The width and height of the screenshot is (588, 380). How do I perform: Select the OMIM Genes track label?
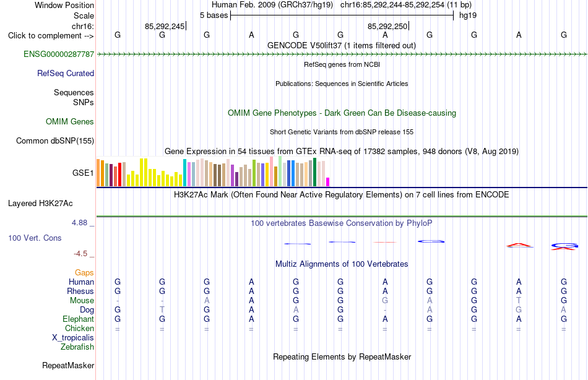click(69, 121)
